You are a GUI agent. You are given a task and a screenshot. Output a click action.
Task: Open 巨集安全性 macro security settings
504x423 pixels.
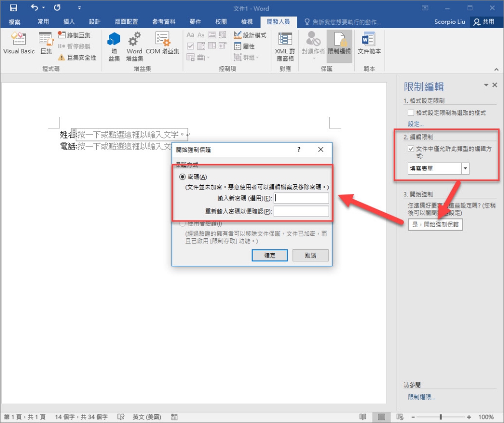(77, 57)
